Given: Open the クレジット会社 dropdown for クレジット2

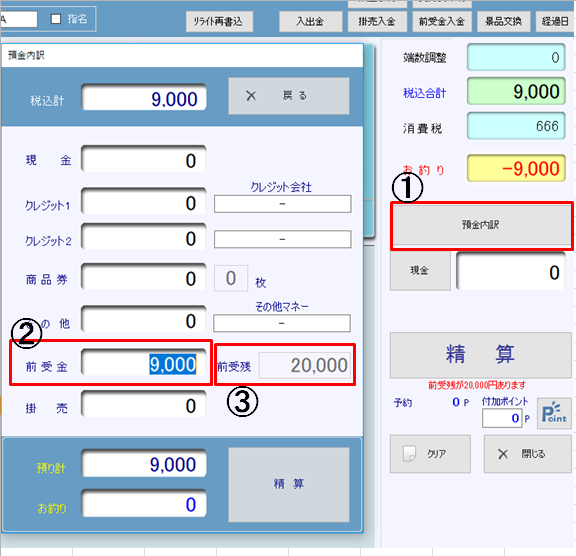Looking at the screenshot, I should (x=282, y=239).
